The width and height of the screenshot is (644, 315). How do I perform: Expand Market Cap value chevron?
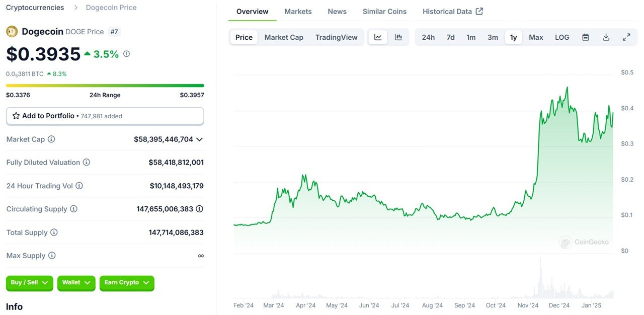pos(200,139)
